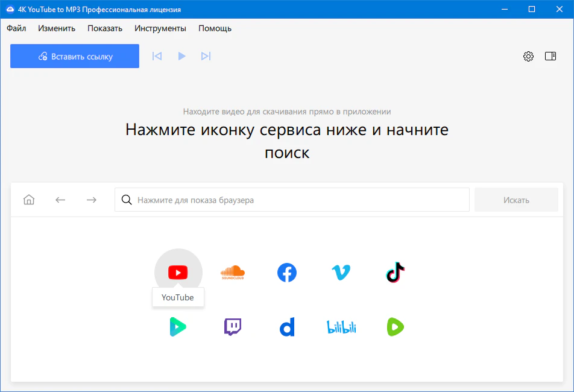
Task: Navigate forward with the right arrow
Action: [x=92, y=200]
